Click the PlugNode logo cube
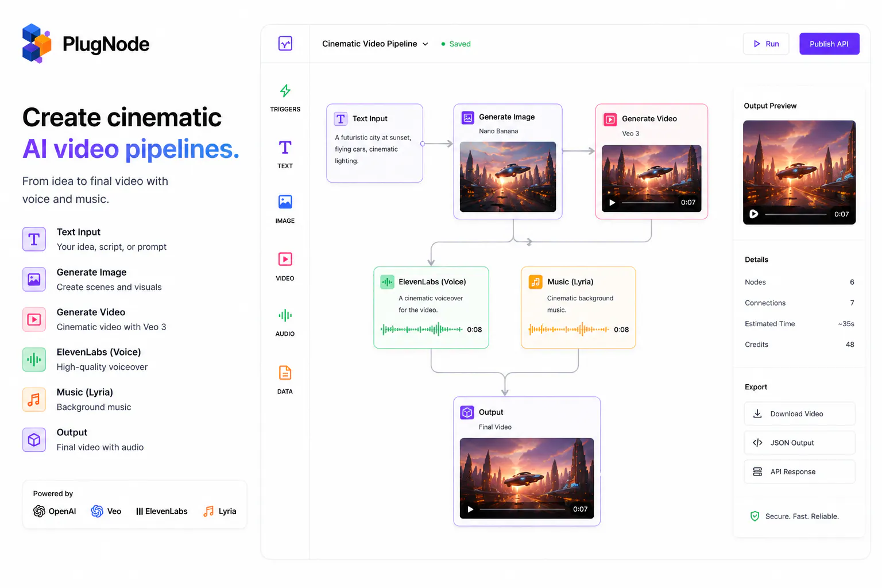882x588 pixels. coord(37,43)
